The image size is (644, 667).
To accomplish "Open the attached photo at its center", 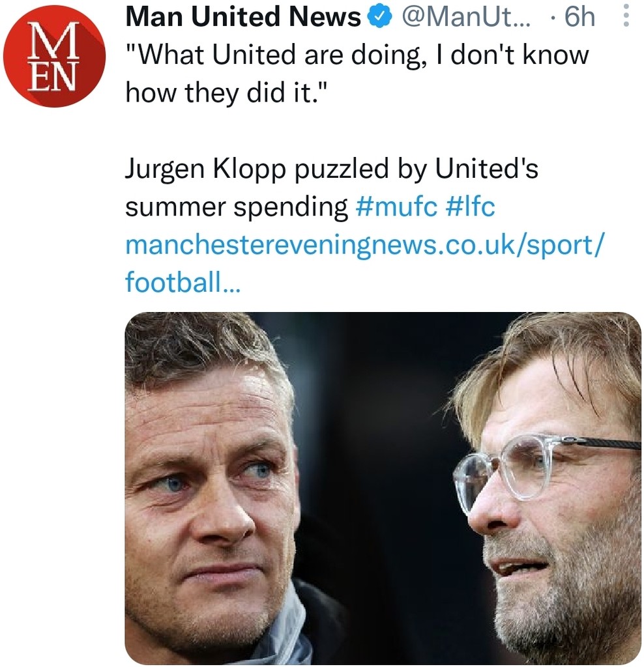I will click(x=383, y=488).
